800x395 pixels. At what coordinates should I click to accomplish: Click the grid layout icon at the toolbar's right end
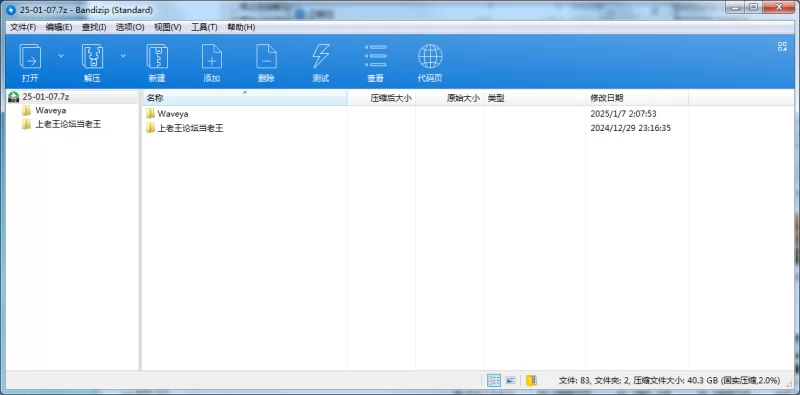pyautogui.click(x=782, y=47)
